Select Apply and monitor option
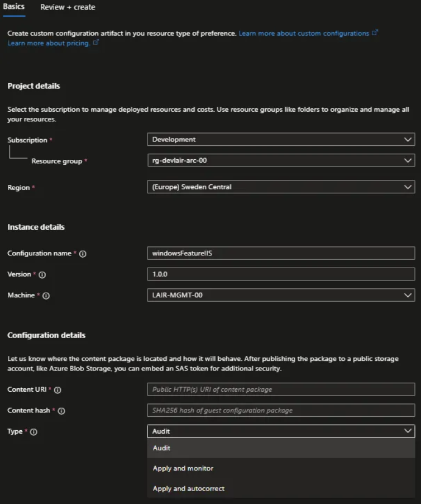This screenshot has width=421, height=504. pos(281,468)
